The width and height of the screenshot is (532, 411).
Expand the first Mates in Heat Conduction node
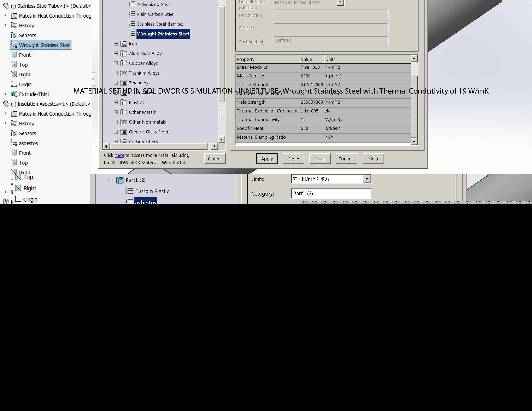tap(6, 15)
